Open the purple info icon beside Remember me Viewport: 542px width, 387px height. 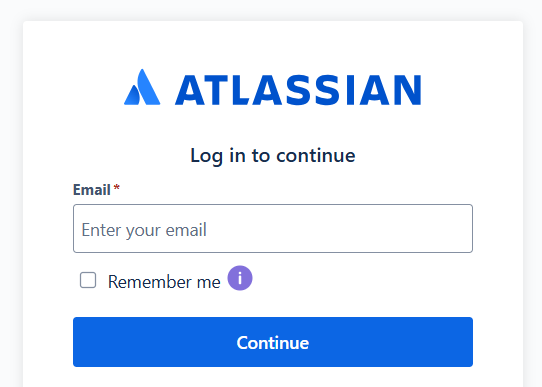coord(240,278)
